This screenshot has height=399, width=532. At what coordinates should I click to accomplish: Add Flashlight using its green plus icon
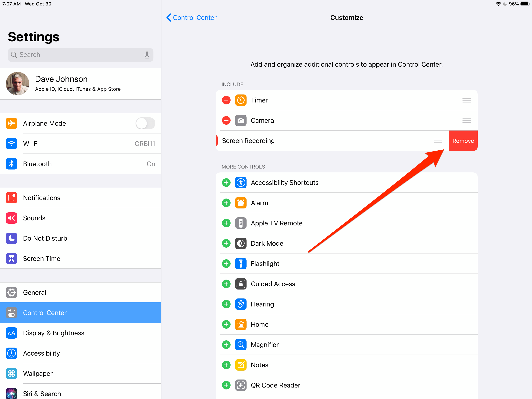pyautogui.click(x=226, y=264)
